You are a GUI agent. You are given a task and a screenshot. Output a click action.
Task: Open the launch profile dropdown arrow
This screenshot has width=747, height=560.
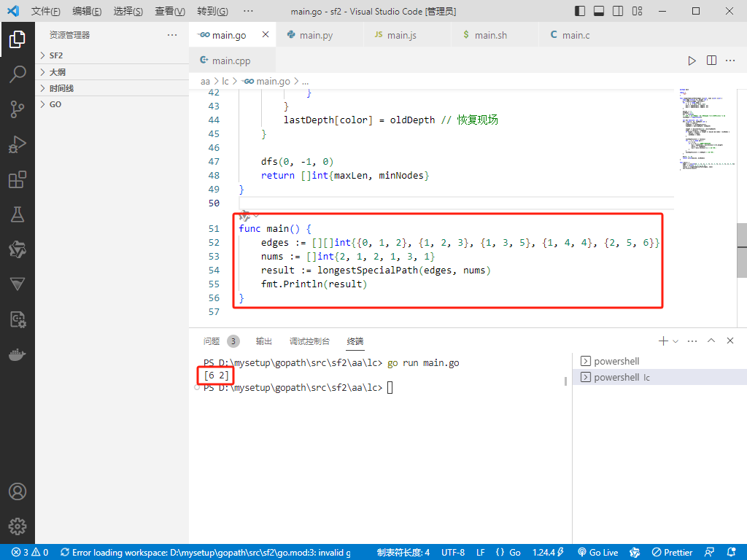pyautogui.click(x=676, y=341)
